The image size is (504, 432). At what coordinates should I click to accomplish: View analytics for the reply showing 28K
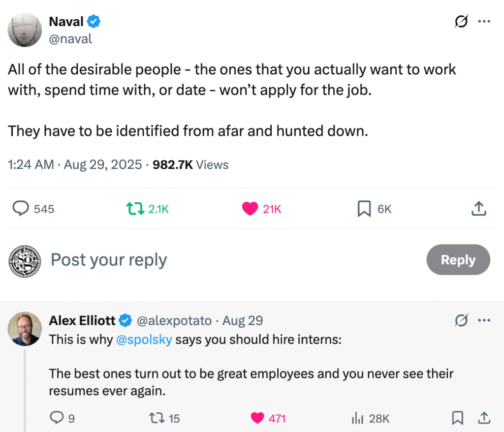[357, 418]
